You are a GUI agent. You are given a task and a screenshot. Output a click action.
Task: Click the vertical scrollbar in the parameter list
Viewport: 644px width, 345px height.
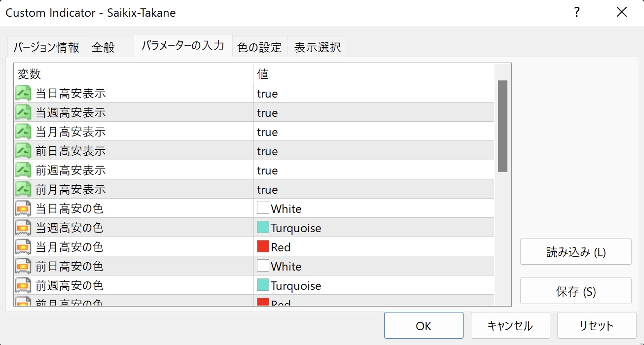tap(502, 126)
